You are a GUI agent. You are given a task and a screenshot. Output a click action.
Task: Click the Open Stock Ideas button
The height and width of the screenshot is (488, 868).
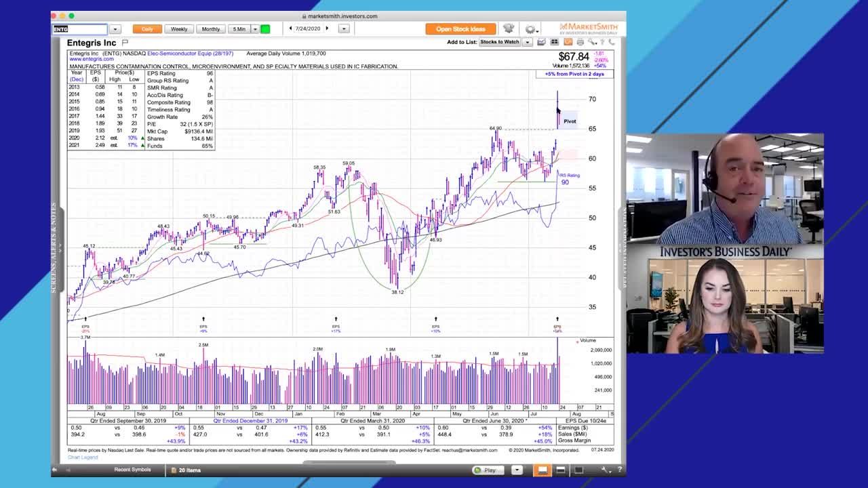click(x=460, y=29)
